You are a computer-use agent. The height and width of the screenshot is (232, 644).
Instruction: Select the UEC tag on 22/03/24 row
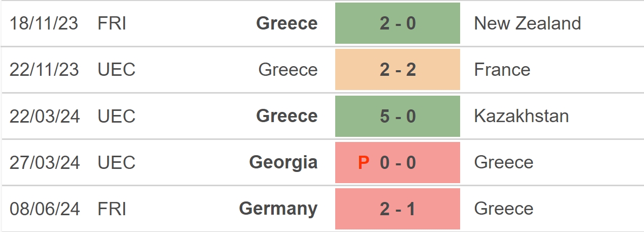pos(116,116)
